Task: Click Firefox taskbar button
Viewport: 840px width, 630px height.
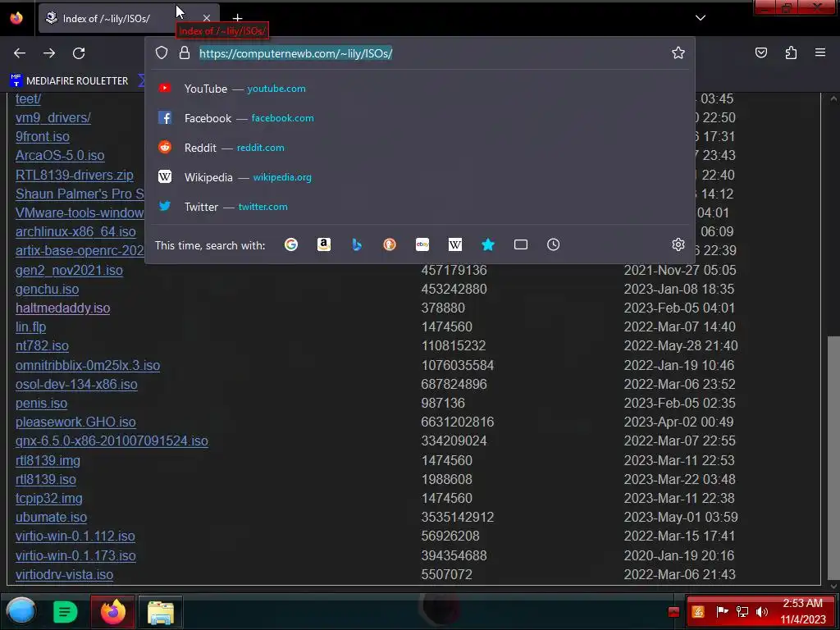Action: pyautogui.click(x=112, y=612)
